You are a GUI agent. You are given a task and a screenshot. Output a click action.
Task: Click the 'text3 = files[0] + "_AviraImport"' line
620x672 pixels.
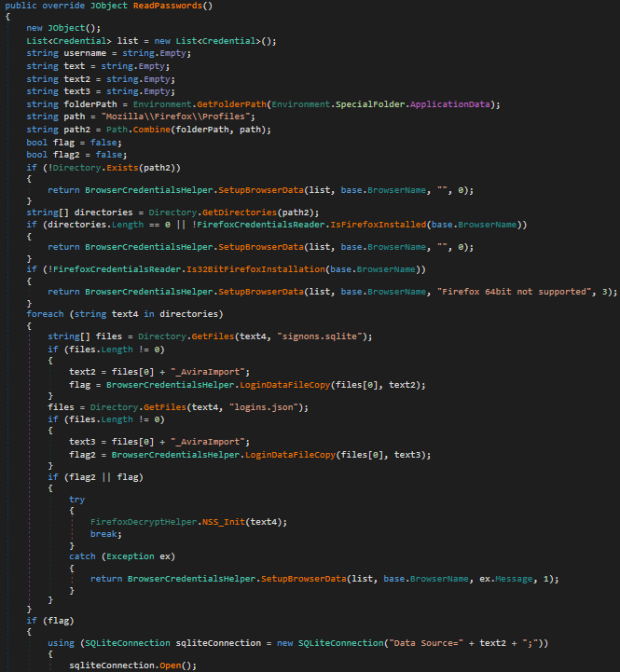pyautogui.click(x=159, y=442)
